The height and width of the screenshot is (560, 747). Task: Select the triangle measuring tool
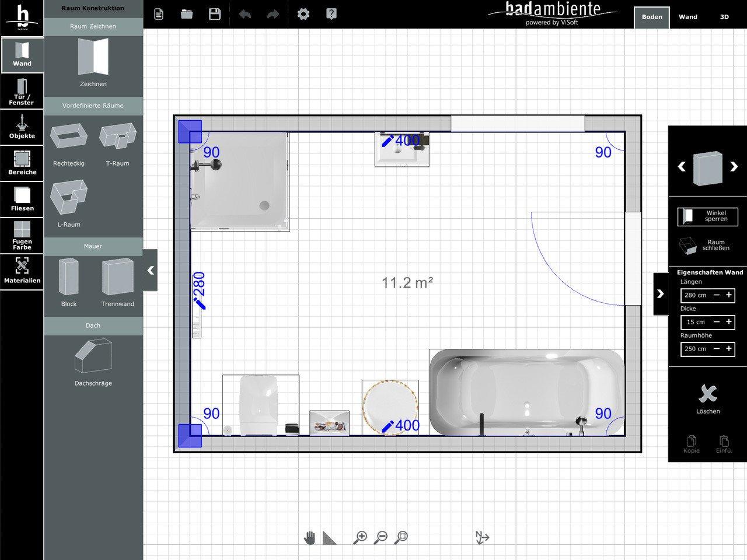330,537
